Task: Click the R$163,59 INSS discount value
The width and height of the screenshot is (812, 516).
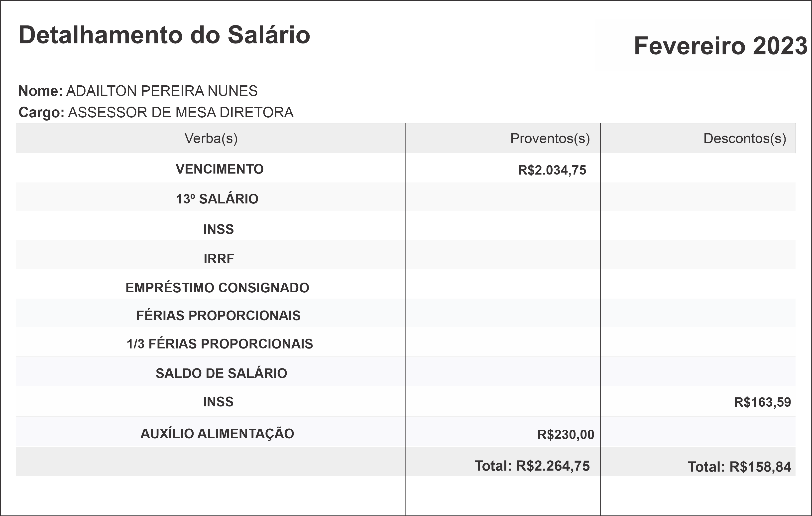Action: (x=762, y=402)
